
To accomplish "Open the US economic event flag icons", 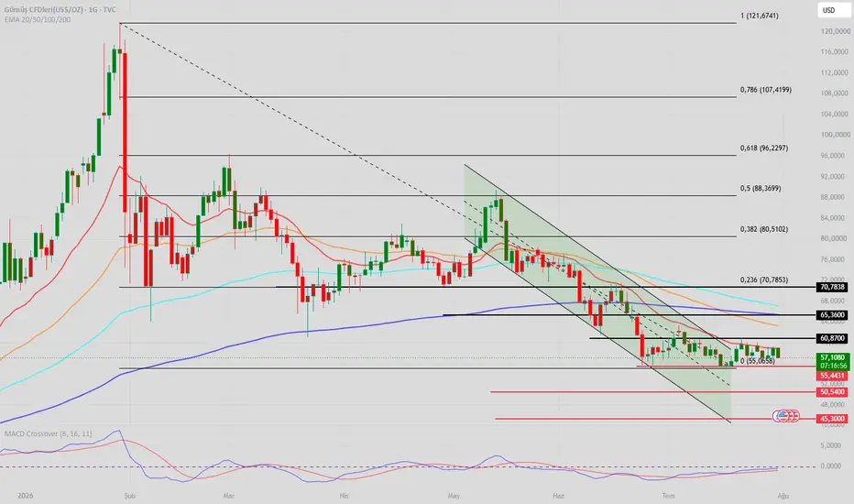I will click(786, 416).
